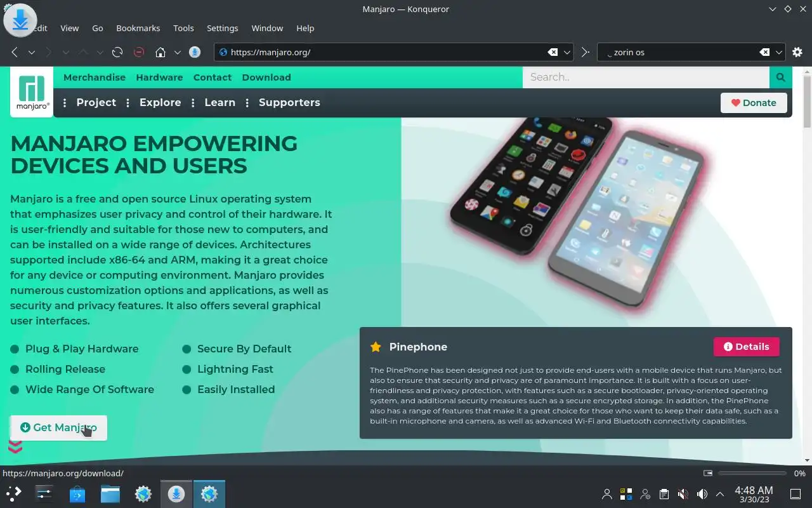The image size is (812, 508).
Task: Clear the zorin os search field
Action: click(764, 52)
